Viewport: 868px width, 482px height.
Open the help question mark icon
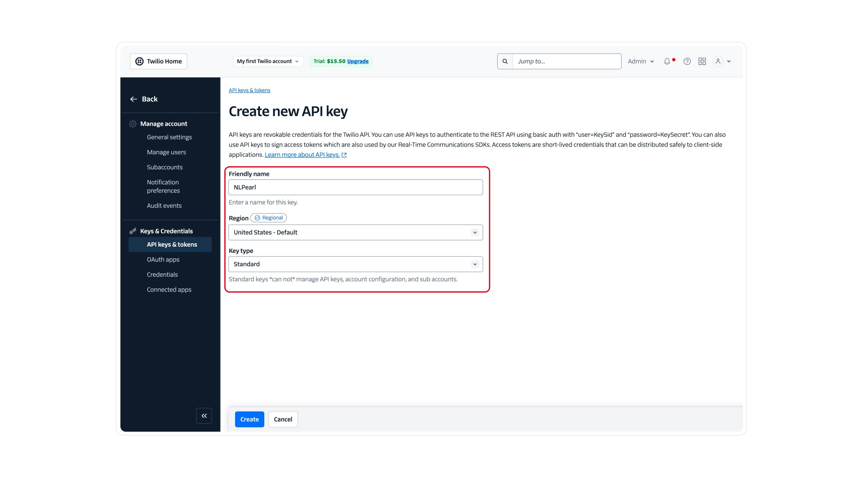click(x=687, y=61)
